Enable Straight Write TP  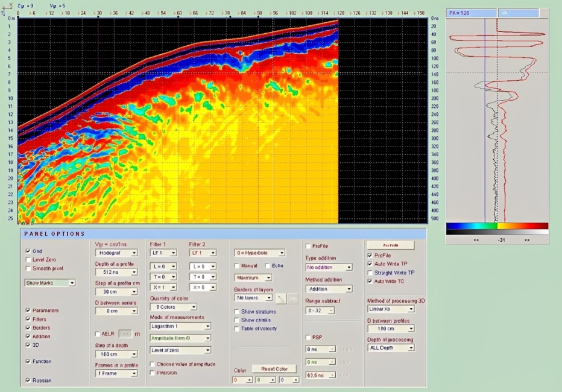(x=370, y=273)
